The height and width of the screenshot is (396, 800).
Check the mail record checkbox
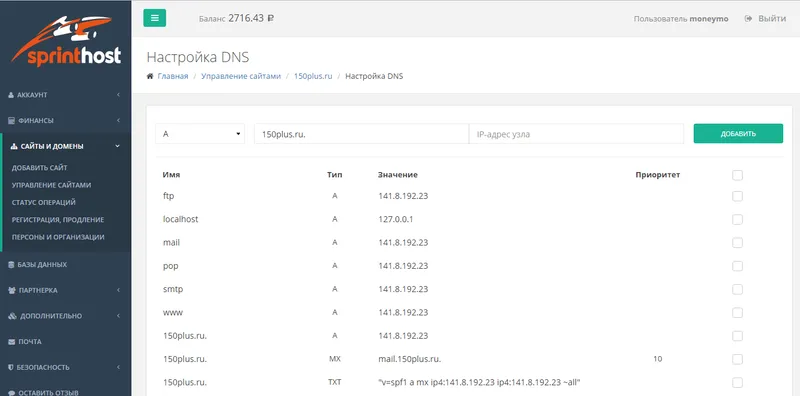tap(737, 243)
